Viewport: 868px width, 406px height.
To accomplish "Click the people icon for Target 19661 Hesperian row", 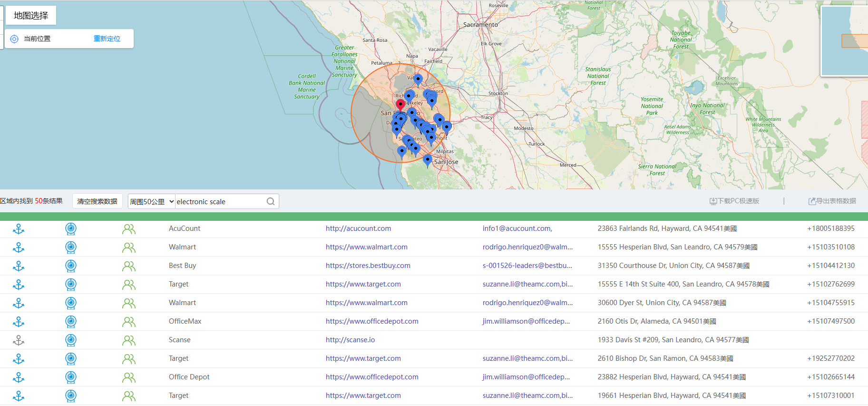I will click(x=129, y=396).
